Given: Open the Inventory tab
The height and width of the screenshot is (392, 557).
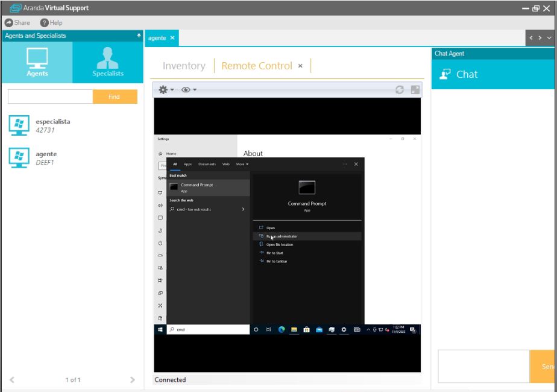Looking at the screenshot, I should (x=184, y=66).
